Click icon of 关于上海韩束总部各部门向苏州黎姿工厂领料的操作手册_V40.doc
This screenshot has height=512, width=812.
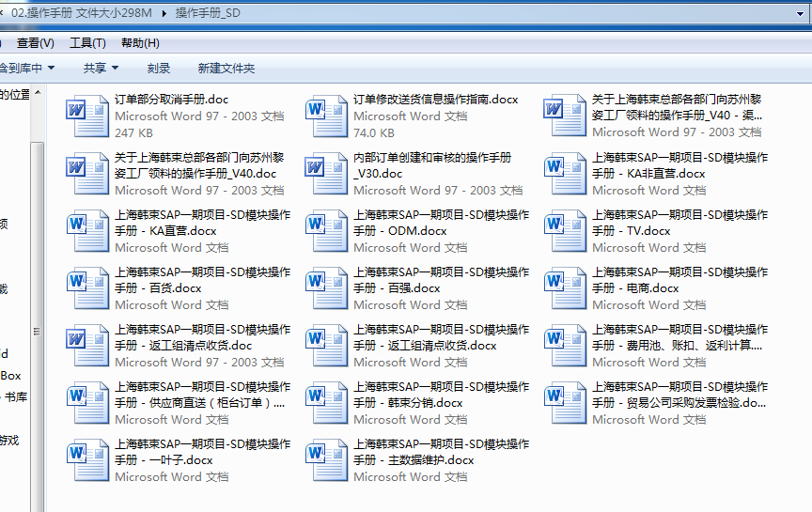pyautogui.click(x=87, y=174)
